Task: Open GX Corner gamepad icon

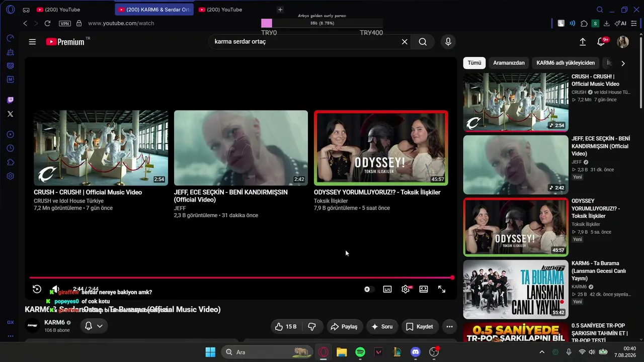Action: tap(26, 10)
